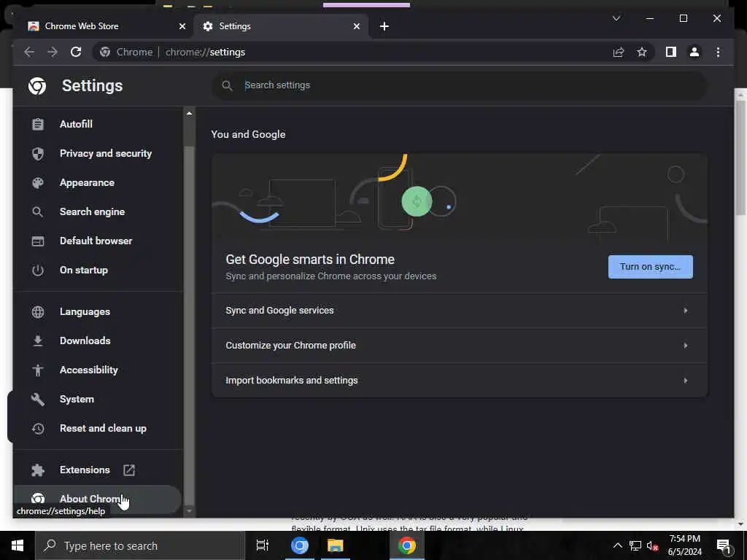The height and width of the screenshot is (560, 747).
Task: Open About Chrome in sidebar
Action: pos(98,499)
